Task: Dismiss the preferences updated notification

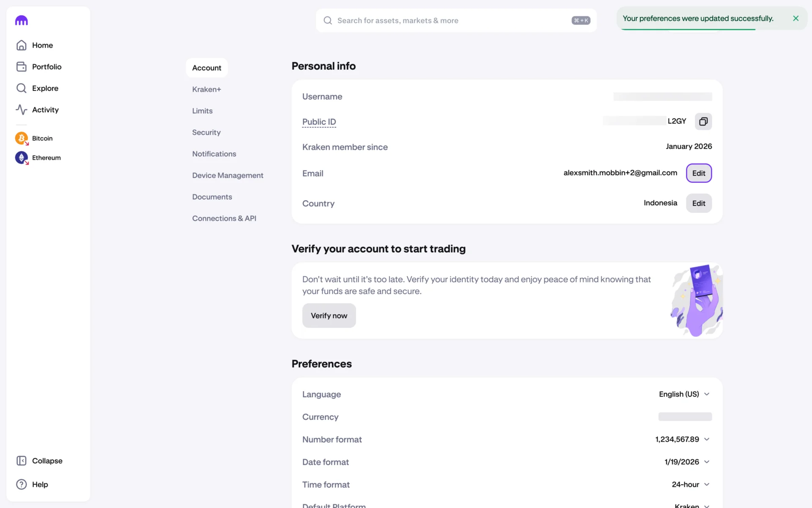Action: coord(796,19)
